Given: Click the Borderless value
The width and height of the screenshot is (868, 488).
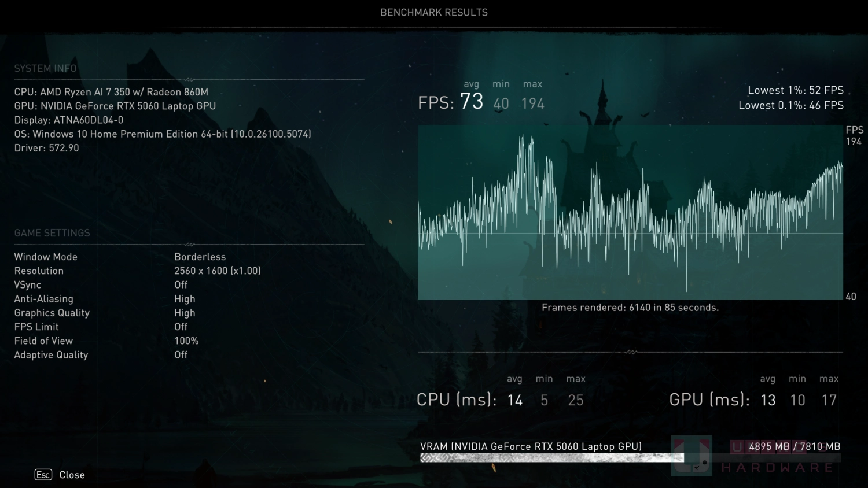Looking at the screenshot, I should (x=200, y=257).
